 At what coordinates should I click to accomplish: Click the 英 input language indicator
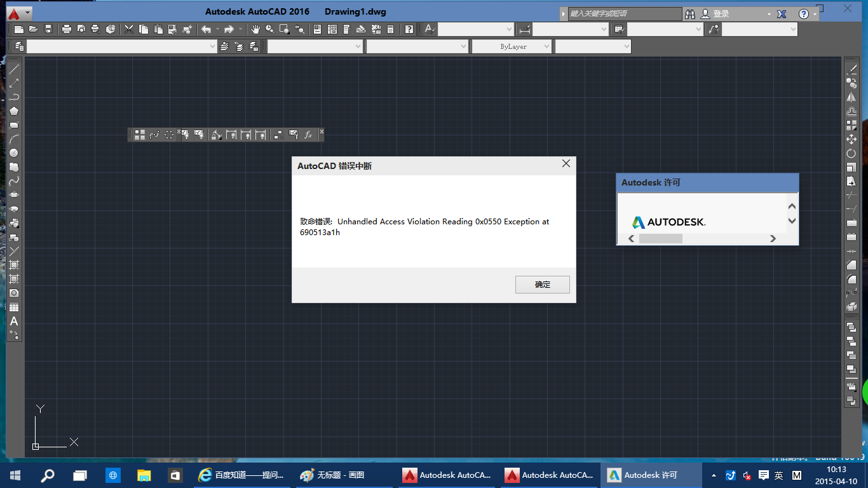point(779,475)
